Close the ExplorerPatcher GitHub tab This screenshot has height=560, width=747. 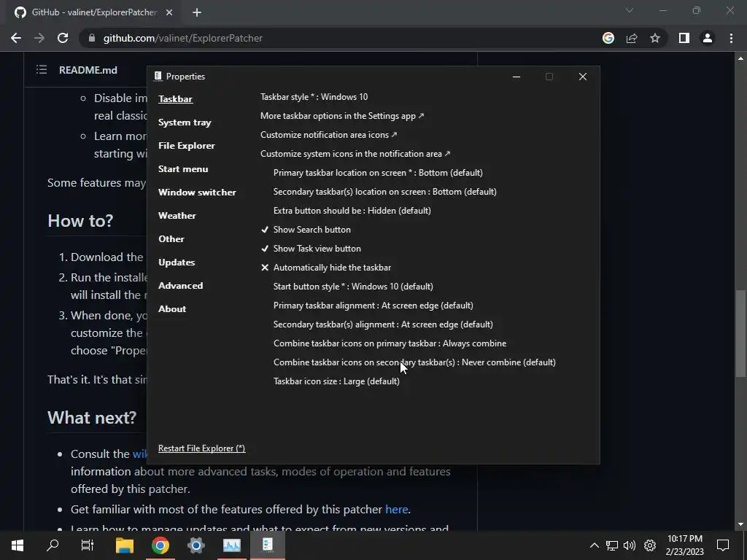point(169,12)
